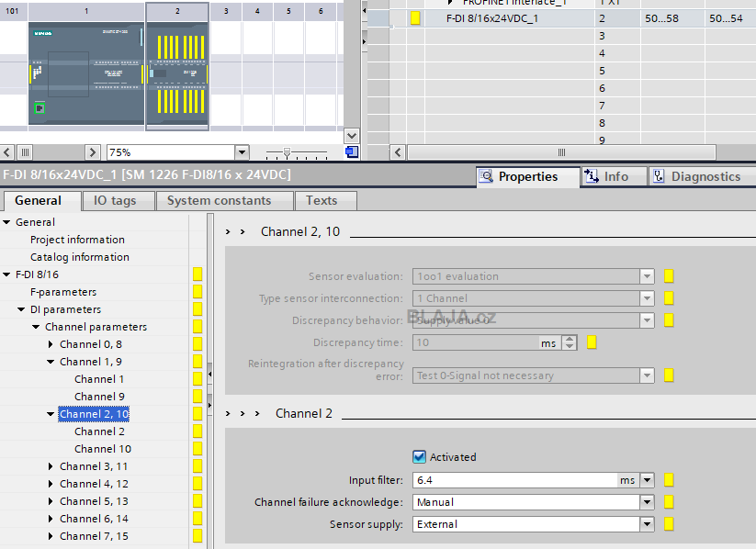Click the Discrepancy time value field
756x549 pixels.
[476, 342]
